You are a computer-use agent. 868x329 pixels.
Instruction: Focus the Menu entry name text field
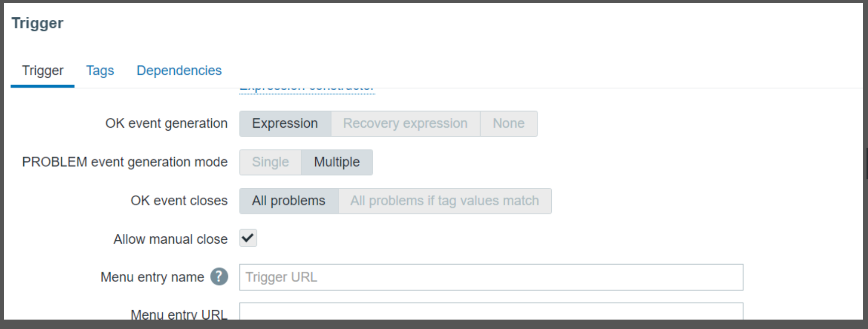491,277
